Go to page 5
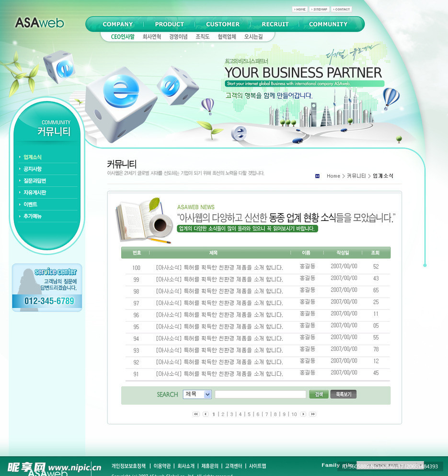The height and width of the screenshot is (476, 448). click(x=249, y=414)
